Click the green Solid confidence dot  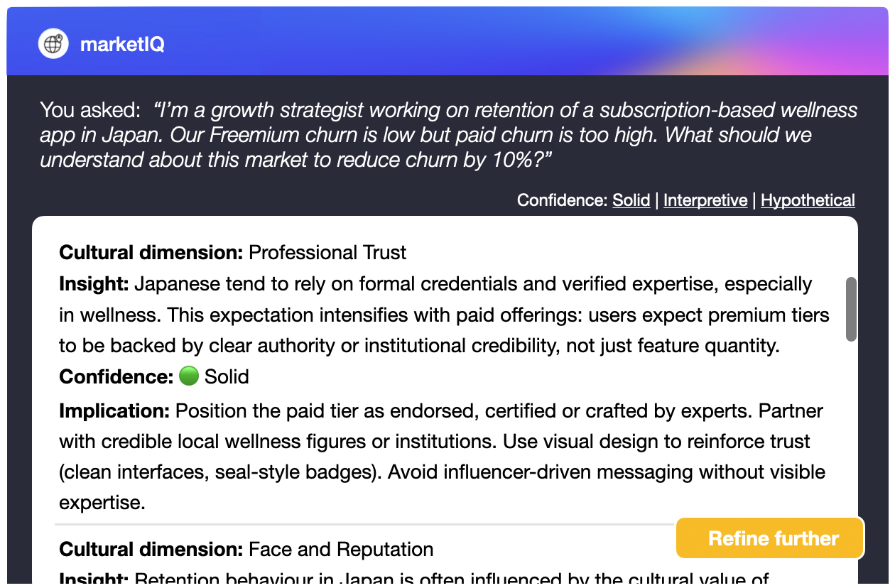click(188, 376)
